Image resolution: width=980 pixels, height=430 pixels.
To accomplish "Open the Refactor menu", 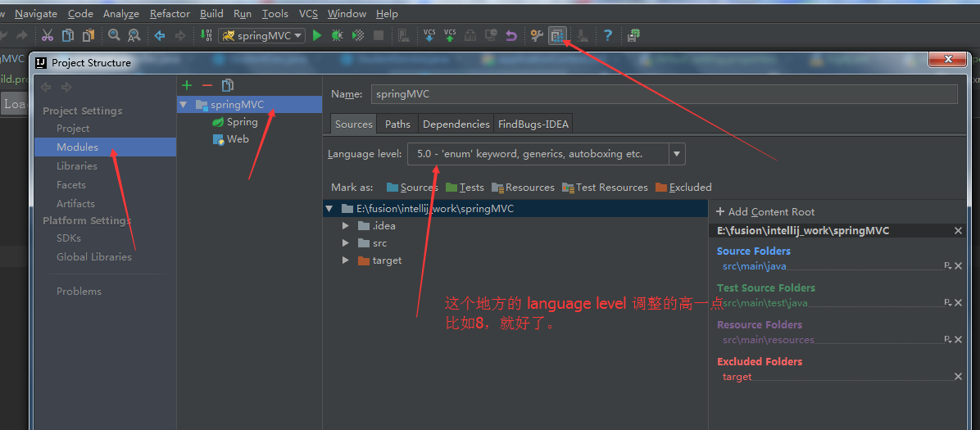I will [x=170, y=13].
